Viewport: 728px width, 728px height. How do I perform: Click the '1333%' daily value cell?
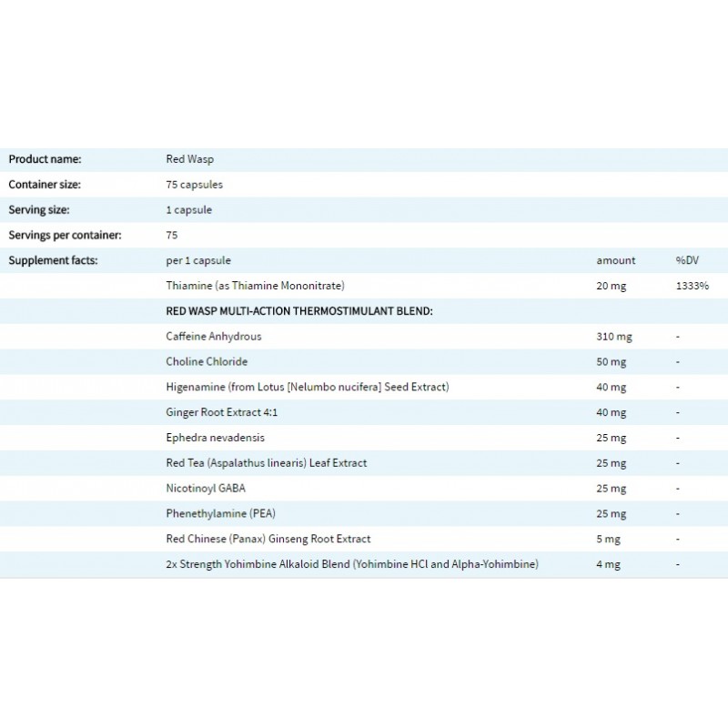click(693, 286)
